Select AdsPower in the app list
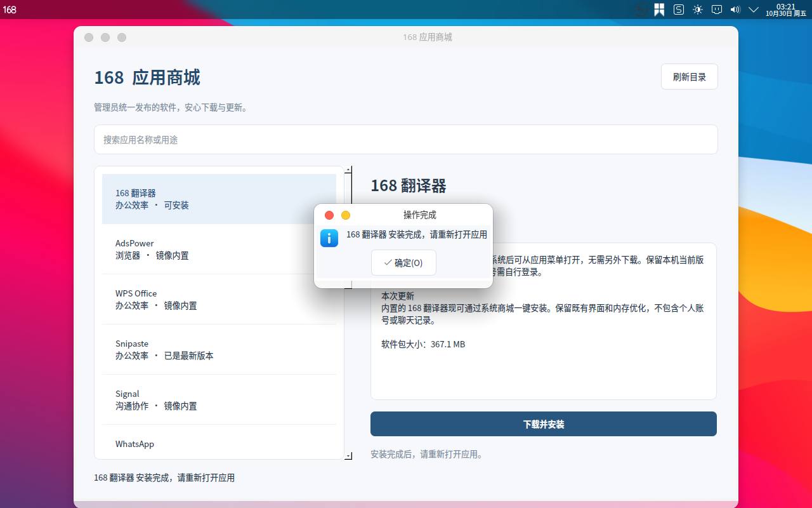This screenshot has width=812, height=508. [219, 249]
